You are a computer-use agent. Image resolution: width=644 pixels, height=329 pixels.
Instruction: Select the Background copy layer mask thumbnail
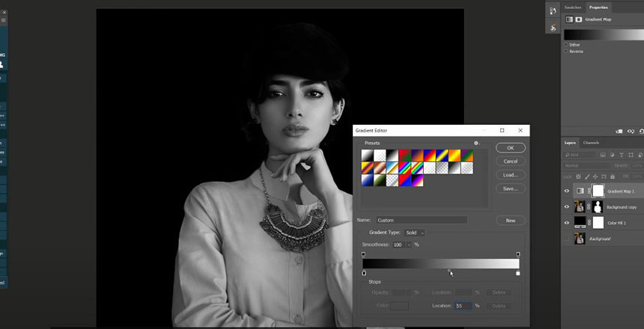coord(598,207)
